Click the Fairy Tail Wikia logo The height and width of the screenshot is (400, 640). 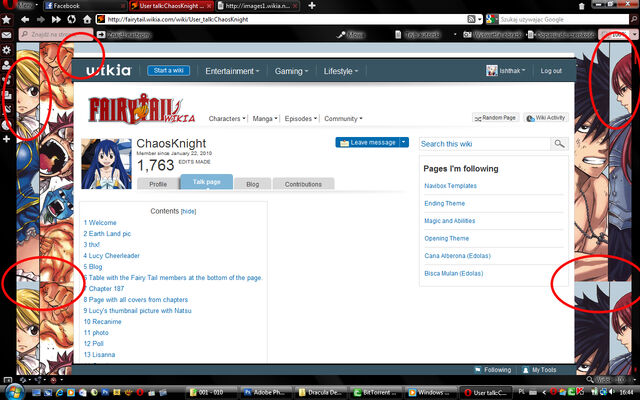[141, 109]
